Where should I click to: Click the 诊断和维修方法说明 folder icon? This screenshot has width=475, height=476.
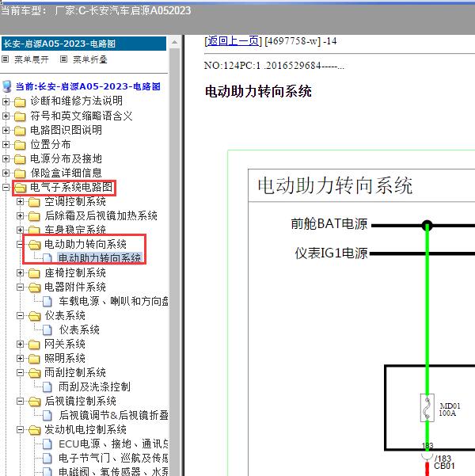coord(20,102)
